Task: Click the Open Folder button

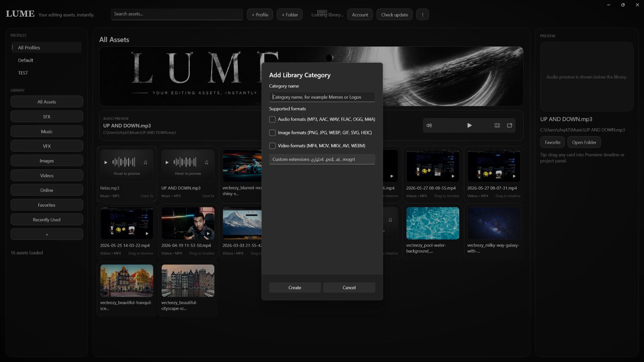Action: (x=584, y=142)
